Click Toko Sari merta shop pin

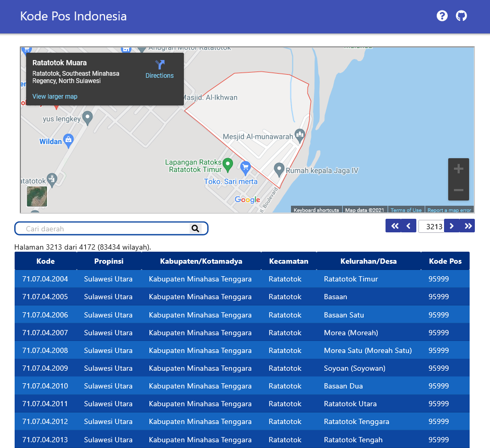[246, 168]
